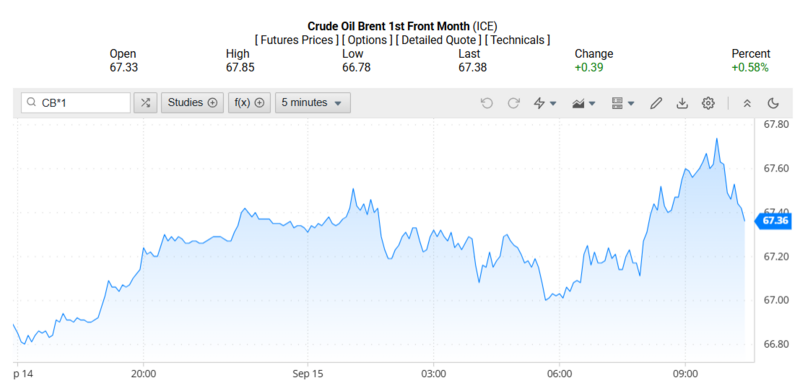Click the Studies button
The height and width of the screenshot is (383, 800).
[x=192, y=103]
